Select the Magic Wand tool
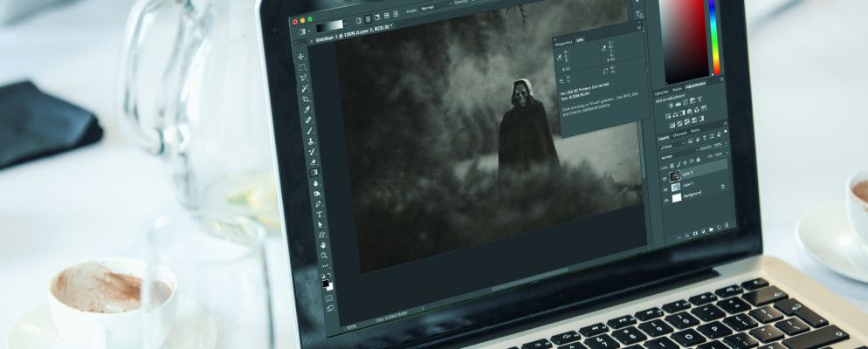The width and height of the screenshot is (868, 349). click(x=306, y=88)
